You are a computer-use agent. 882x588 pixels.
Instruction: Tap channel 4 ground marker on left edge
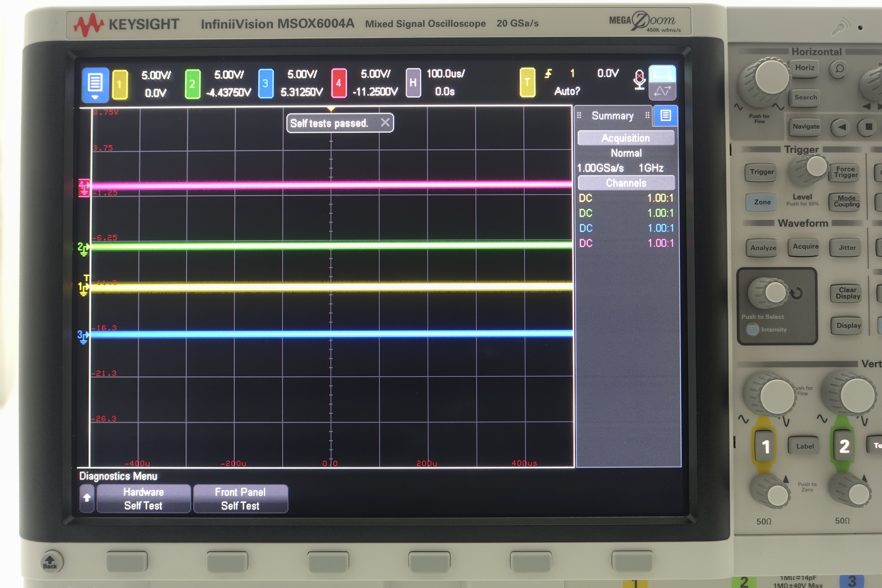click(x=84, y=187)
